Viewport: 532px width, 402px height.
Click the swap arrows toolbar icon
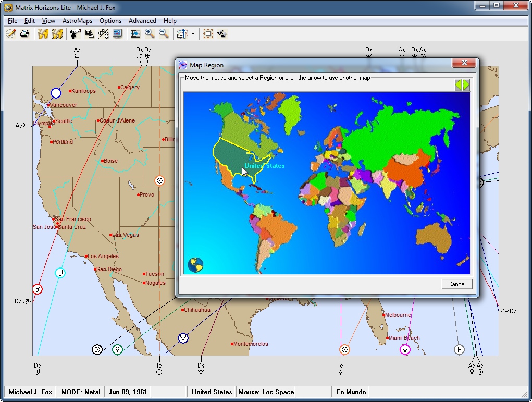(222, 33)
